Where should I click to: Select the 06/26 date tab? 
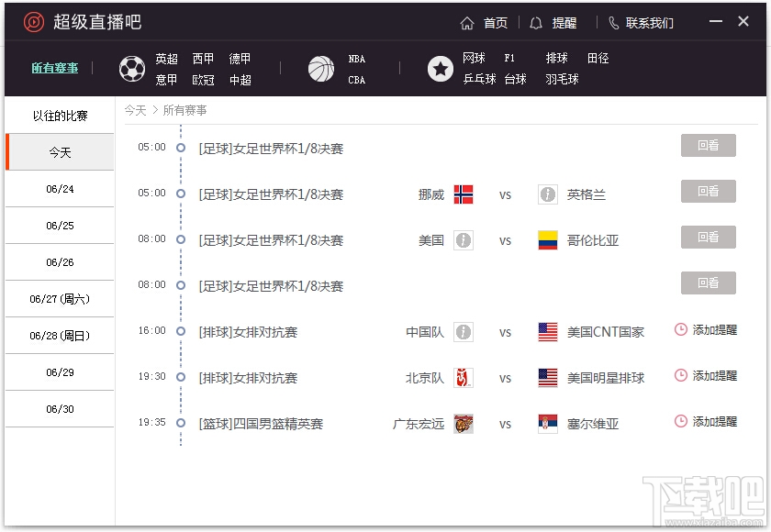point(60,262)
